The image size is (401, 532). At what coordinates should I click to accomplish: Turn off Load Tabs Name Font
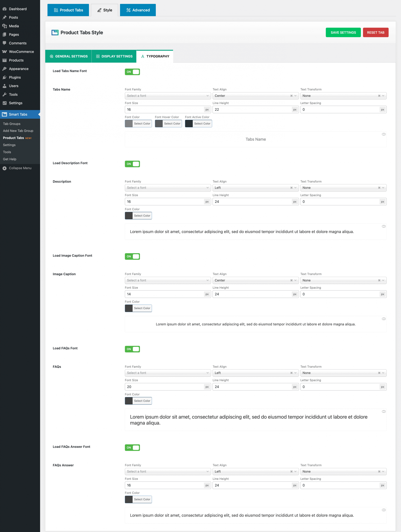click(132, 72)
